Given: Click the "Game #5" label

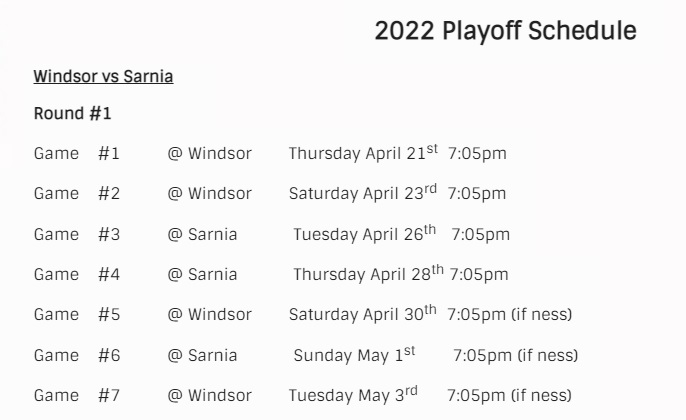Looking at the screenshot, I should coord(77,314).
